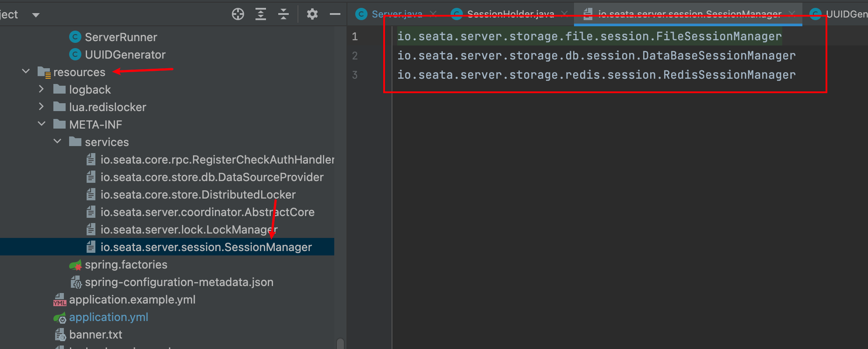The height and width of the screenshot is (349, 868).
Task: Switch to the Server.java tab
Action: [x=397, y=14]
